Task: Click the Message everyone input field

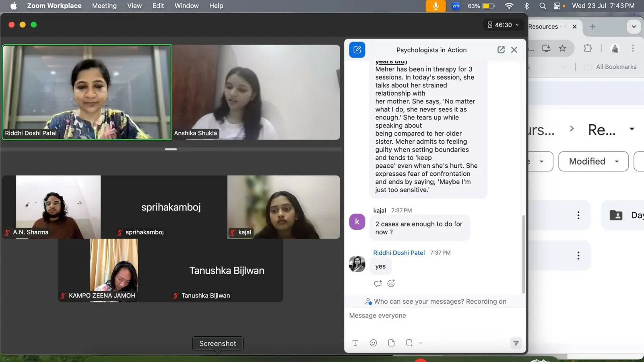Action: [x=435, y=316]
